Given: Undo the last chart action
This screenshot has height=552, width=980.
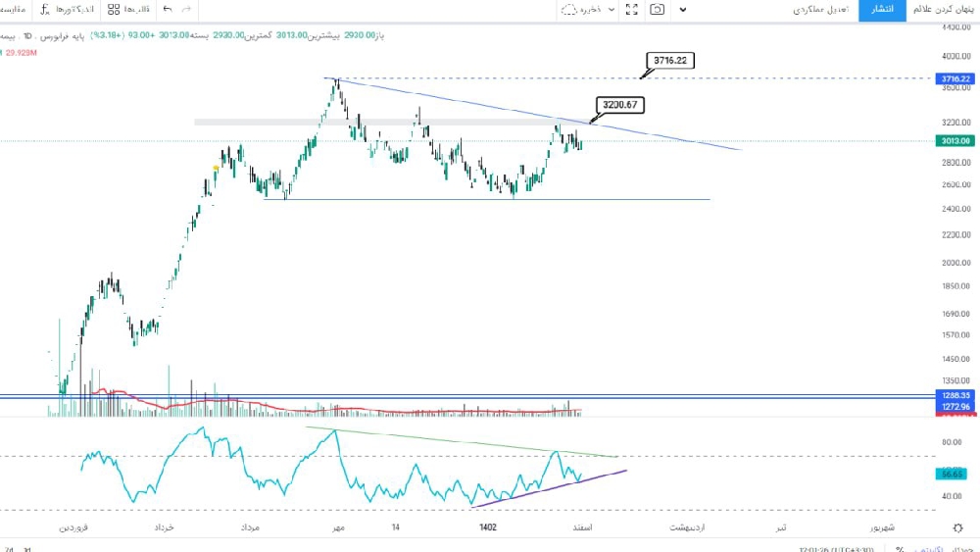Looking at the screenshot, I should point(168,10).
